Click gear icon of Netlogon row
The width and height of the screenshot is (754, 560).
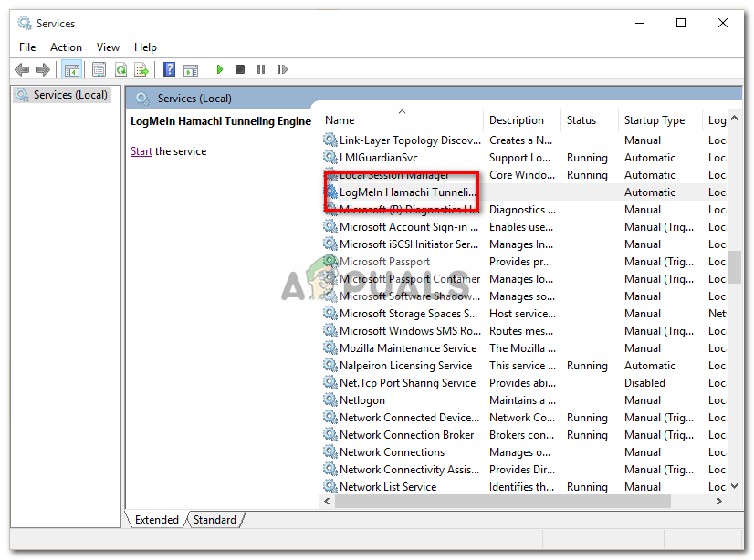click(x=330, y=399)
